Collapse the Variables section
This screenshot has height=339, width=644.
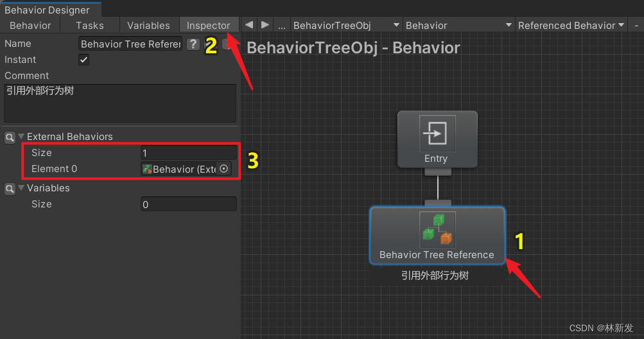tap(21, 187)
